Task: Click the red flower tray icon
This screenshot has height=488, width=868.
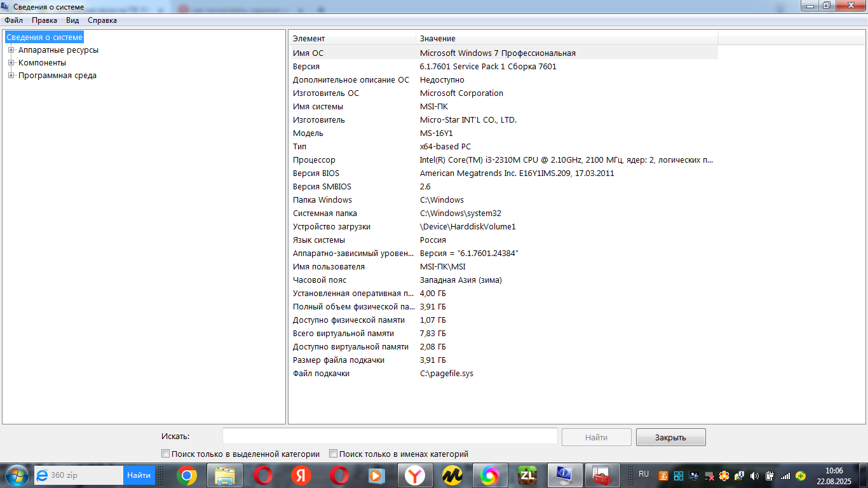Action: pyautogui.click(x=724, y=475)
